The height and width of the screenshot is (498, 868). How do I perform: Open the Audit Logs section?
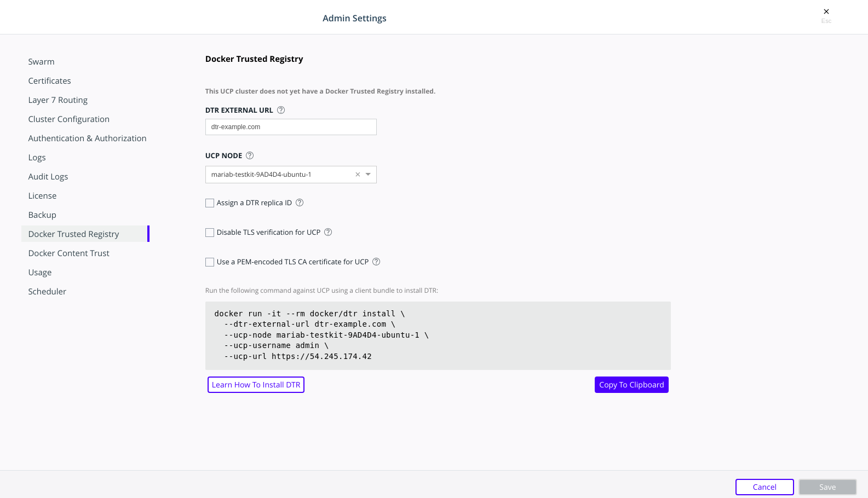(48, 177)
